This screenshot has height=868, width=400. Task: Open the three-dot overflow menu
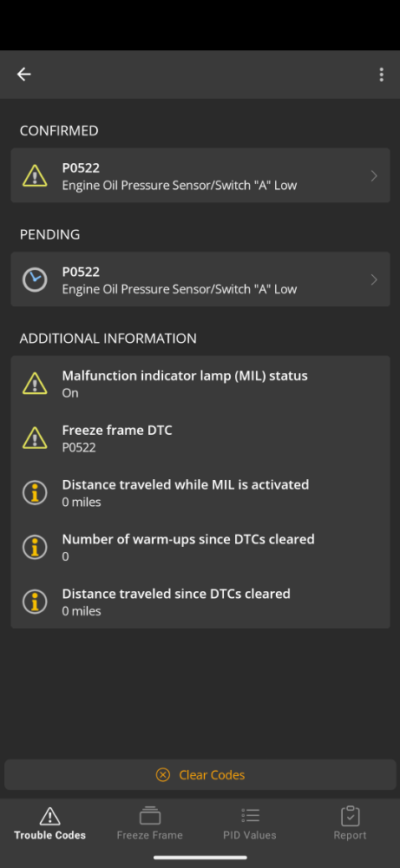[x=381, y=75]
